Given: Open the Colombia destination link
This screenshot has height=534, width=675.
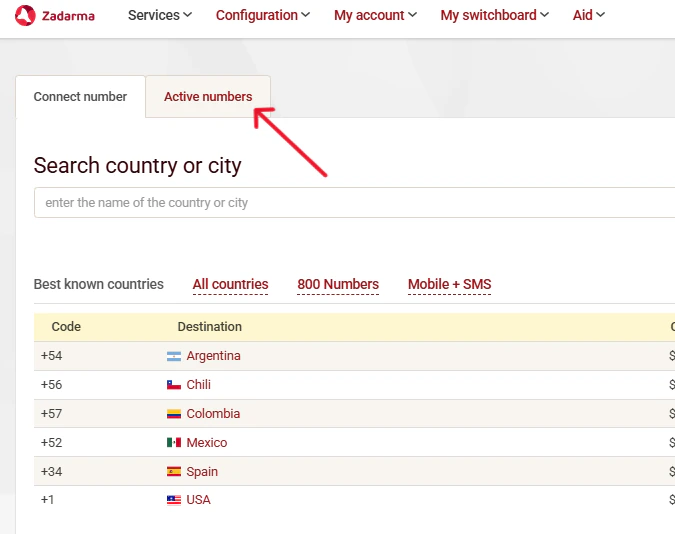Looking at the screenshot, I should pos(213,414).
